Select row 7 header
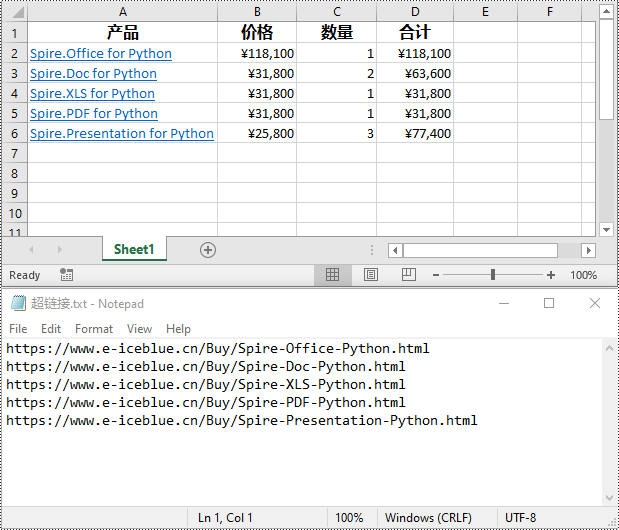The width and height of the screenshot is (619, 530). [15, 153]
